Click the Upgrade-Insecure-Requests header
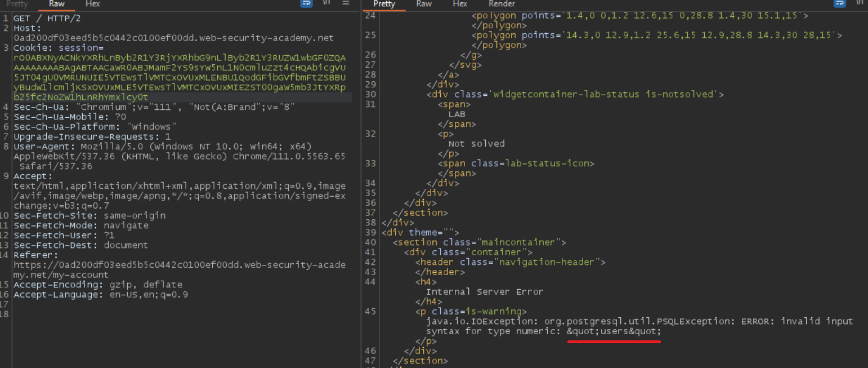This screenshot has height=368, width=868. [92, 136]
